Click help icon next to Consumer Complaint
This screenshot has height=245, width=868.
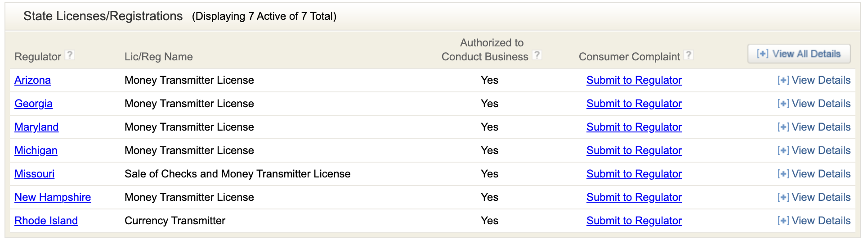click(688, 55)
